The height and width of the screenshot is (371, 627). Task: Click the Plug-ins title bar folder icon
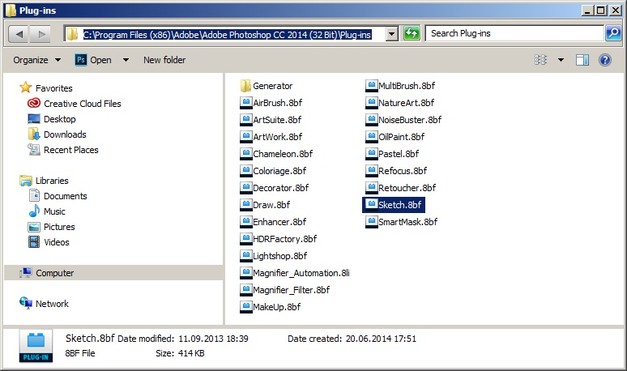click(10, 10)
